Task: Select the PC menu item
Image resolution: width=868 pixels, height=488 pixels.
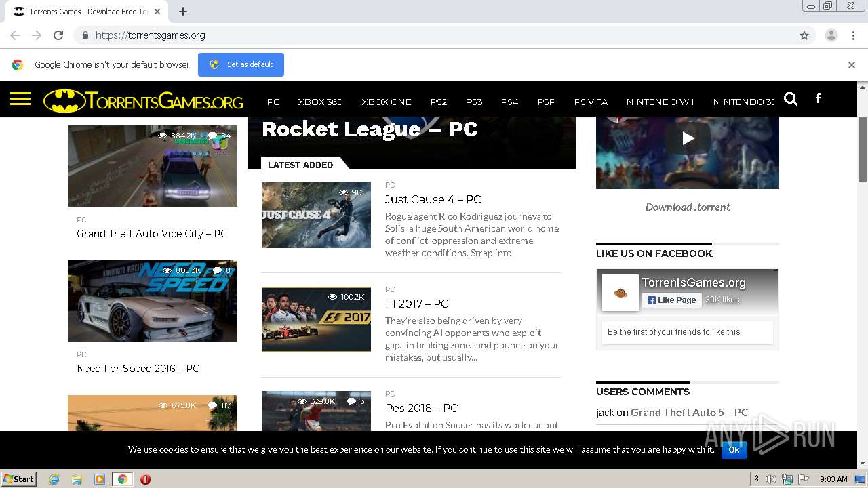Action: tap(273, 102)
